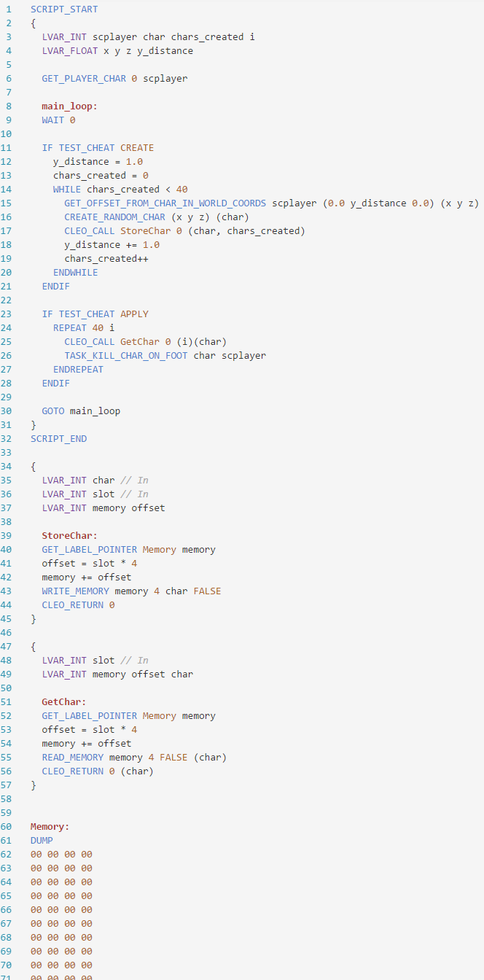Click 'LVAR_INT memory offset' on line 37
The image size is (484, 980).
(x=104, y=508)
